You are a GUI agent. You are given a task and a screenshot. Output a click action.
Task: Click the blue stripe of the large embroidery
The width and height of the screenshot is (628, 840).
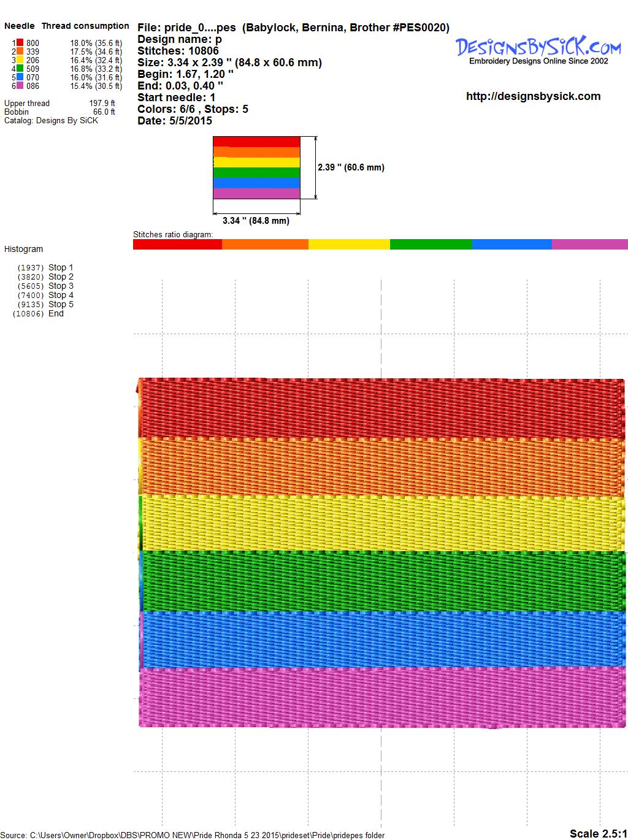[x=380, y=639]
